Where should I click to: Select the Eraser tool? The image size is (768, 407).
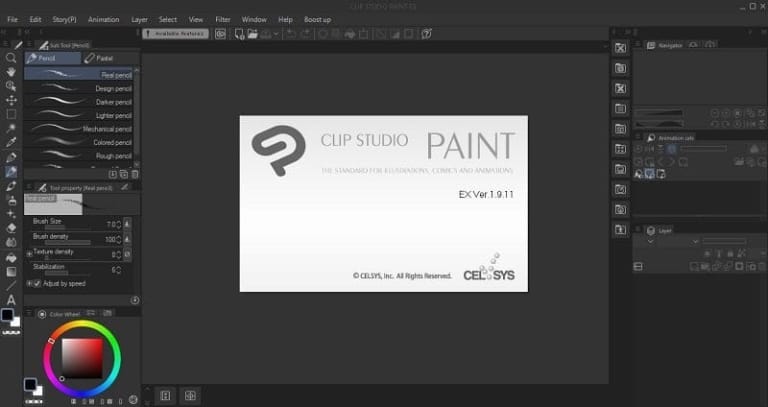(11, 228)
